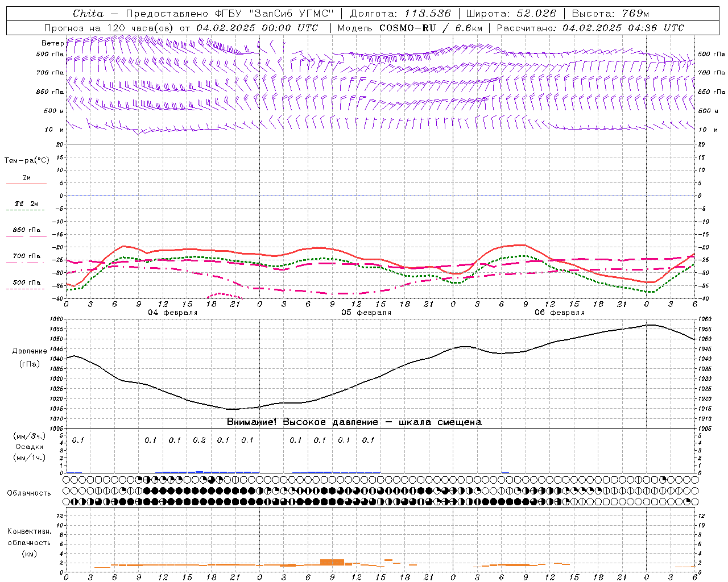Click the "(мм/1ч.)" precipitation unit label

coord(29,458)
